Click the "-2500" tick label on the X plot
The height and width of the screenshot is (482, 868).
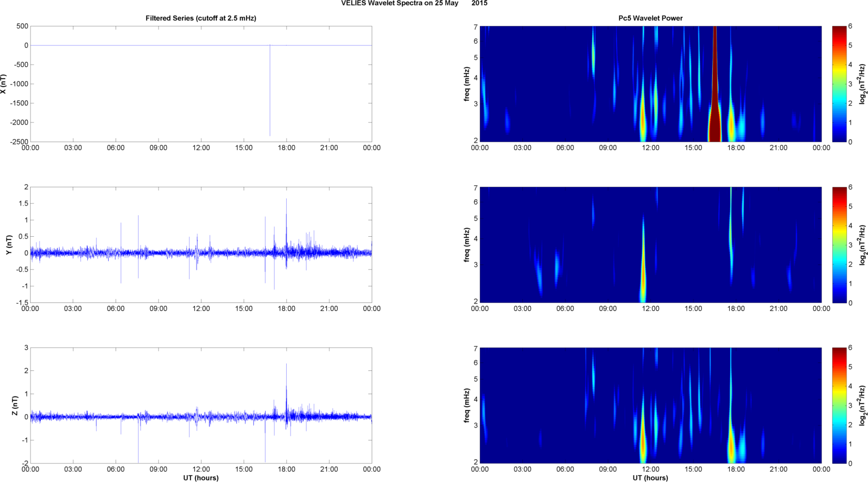pos(19,142)
